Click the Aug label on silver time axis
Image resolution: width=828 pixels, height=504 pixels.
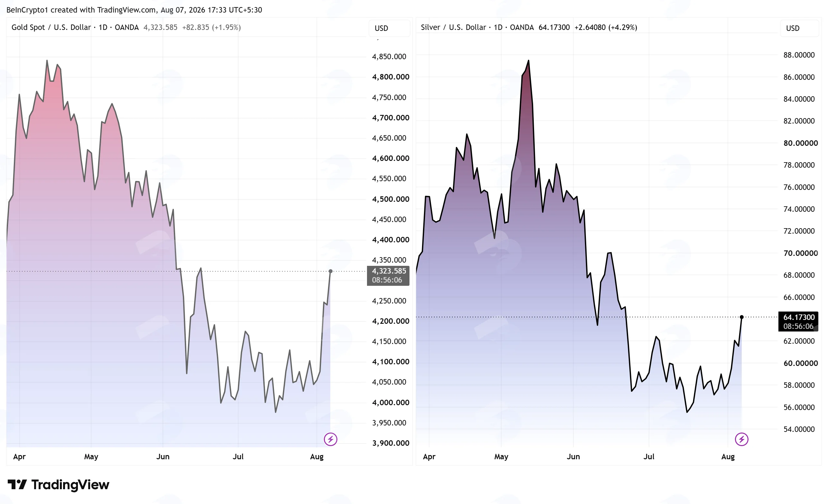[x=728, y=457]
